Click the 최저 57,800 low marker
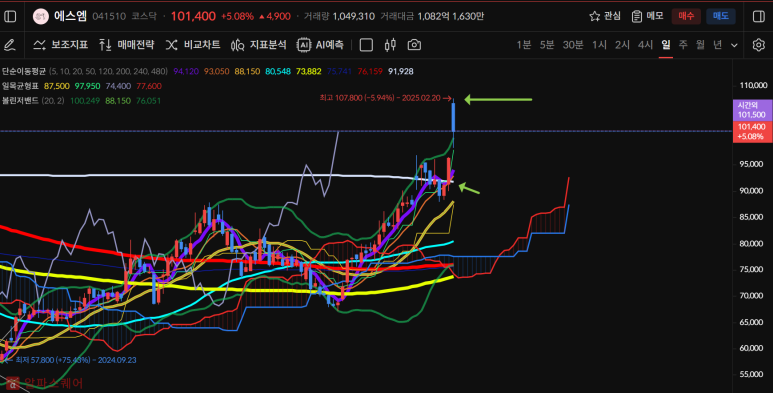 (70, 360)
